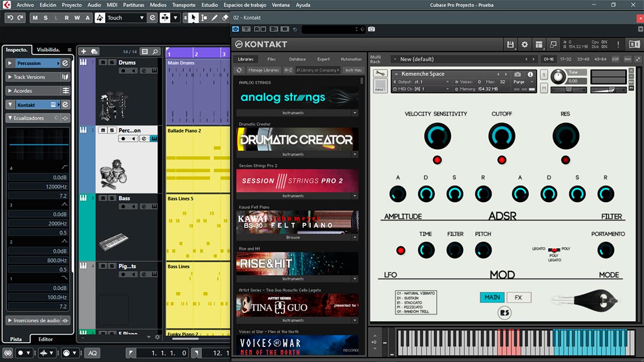644x362 pixels.
Task: Open the Kemenche Space wrench editor
Action: pos(380,73)
